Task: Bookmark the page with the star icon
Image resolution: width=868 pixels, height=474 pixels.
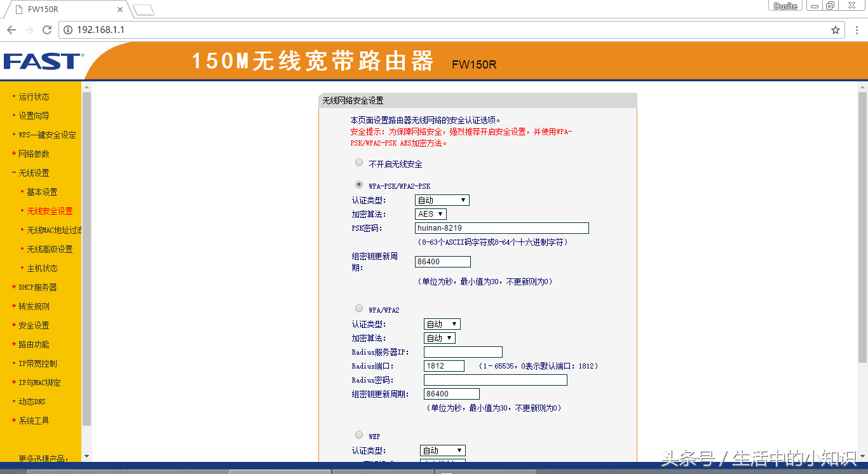Action: tap(836, 30)
